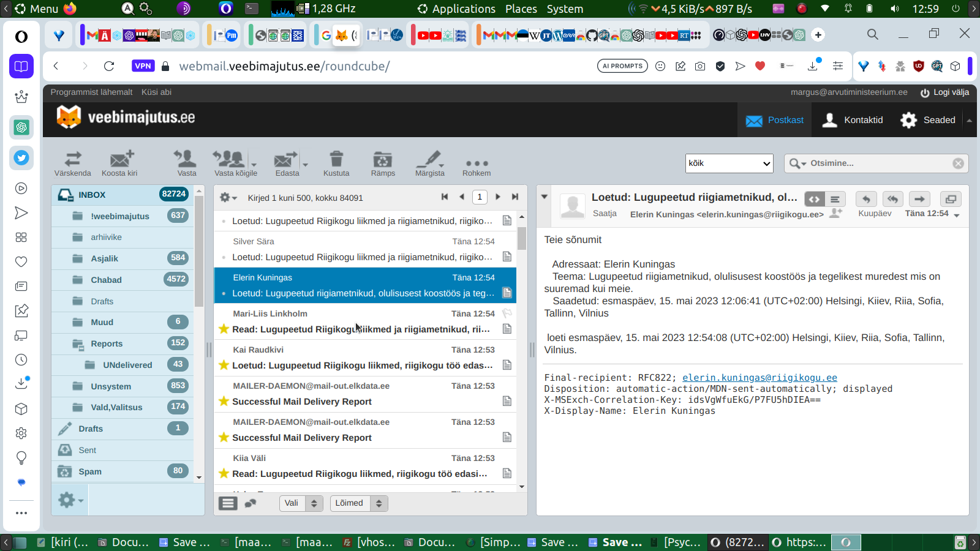980x551 pixels.
Task: Toggle the heart bookmark for this page
Action: [760, 66]
